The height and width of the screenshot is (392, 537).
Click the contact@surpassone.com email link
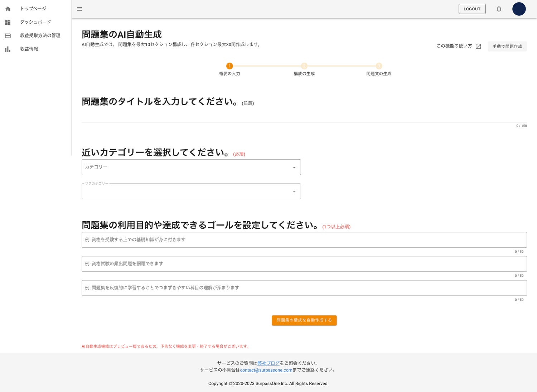click(266, 370)
